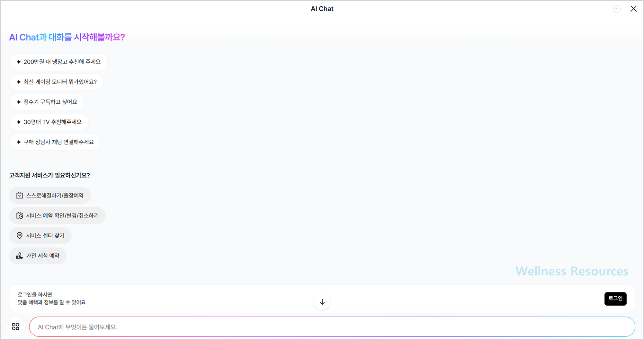This screenshot has height=340, width=644.
Task: Click sparkle icon on 구매 상담사 suggestion
Action: (19, 142)
